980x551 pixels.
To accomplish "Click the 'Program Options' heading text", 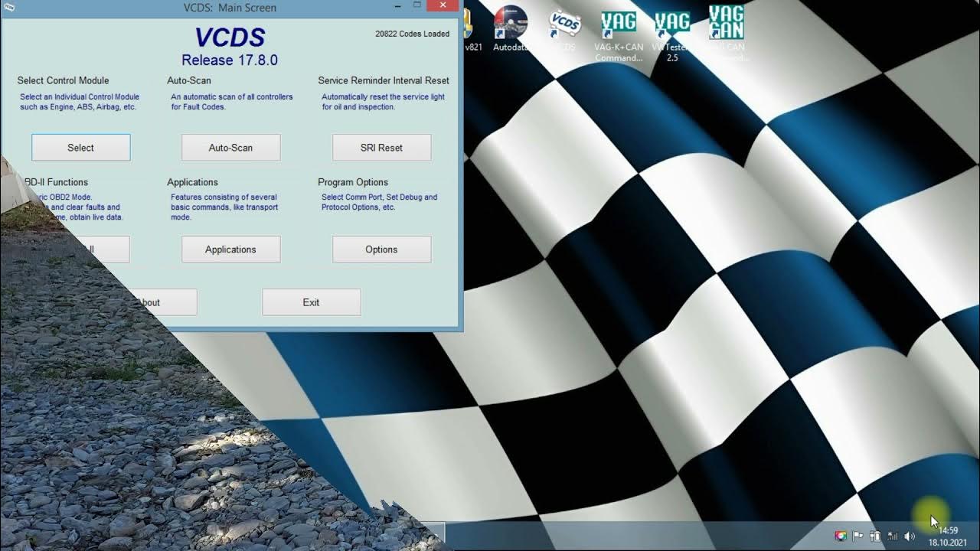I will click(x=353, y=182).
